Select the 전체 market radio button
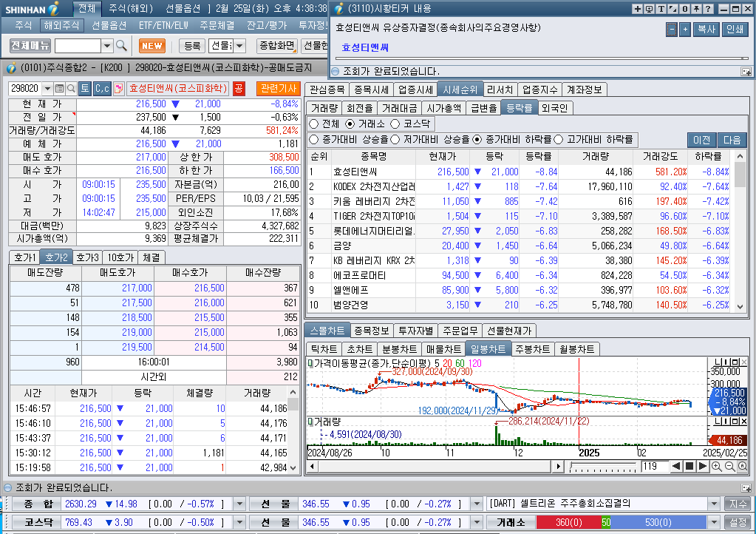This screenshot has width=756, height=534. 314,124
